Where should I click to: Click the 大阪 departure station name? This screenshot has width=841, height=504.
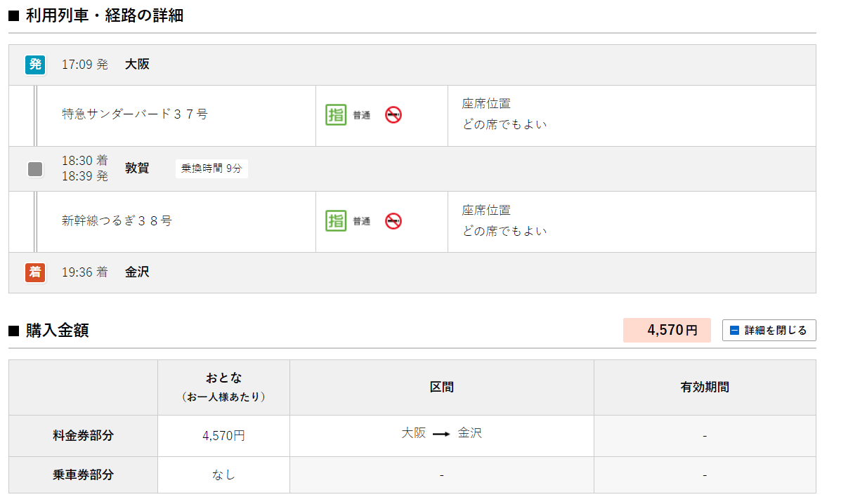(137, 65)
